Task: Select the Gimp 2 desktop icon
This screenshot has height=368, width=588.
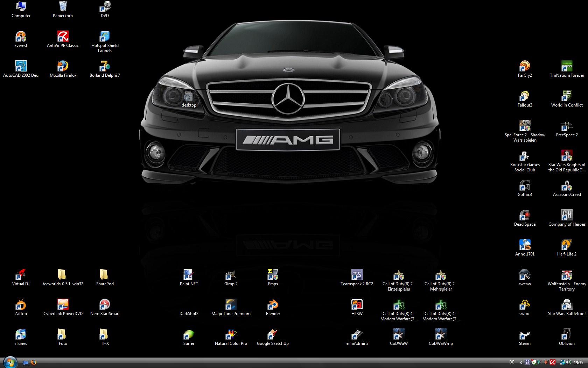Action: (231, 275)
